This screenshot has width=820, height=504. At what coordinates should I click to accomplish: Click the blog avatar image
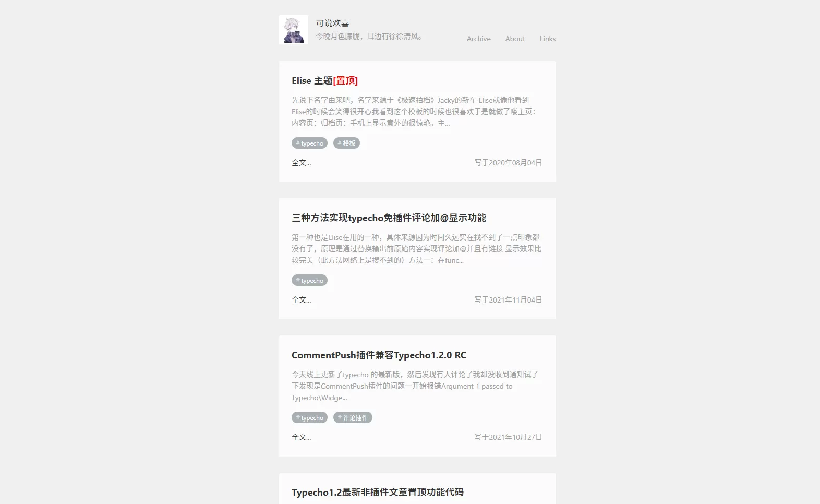(x=293, y=30)
